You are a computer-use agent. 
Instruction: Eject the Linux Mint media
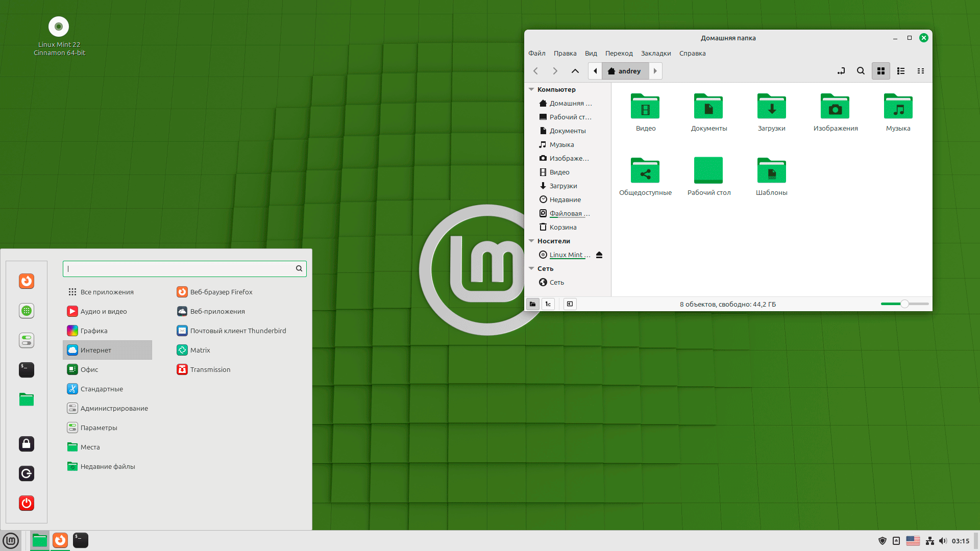[599, 255]
